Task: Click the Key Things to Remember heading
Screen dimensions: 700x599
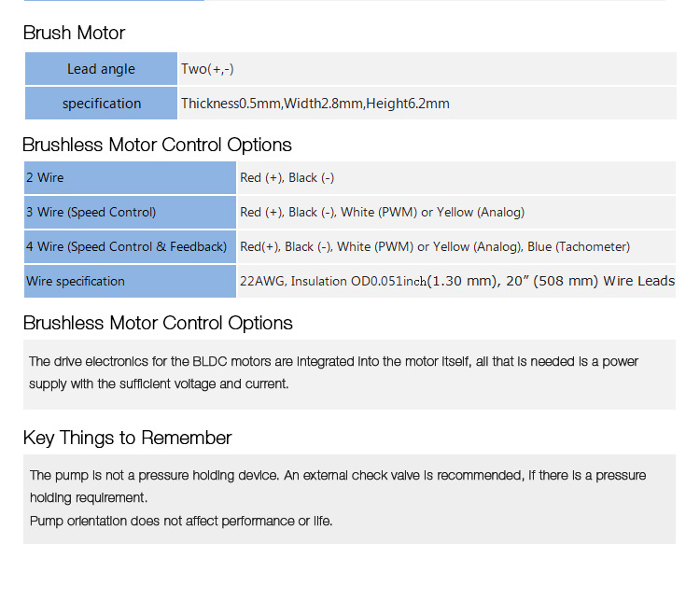Action: tap(127, 438)
